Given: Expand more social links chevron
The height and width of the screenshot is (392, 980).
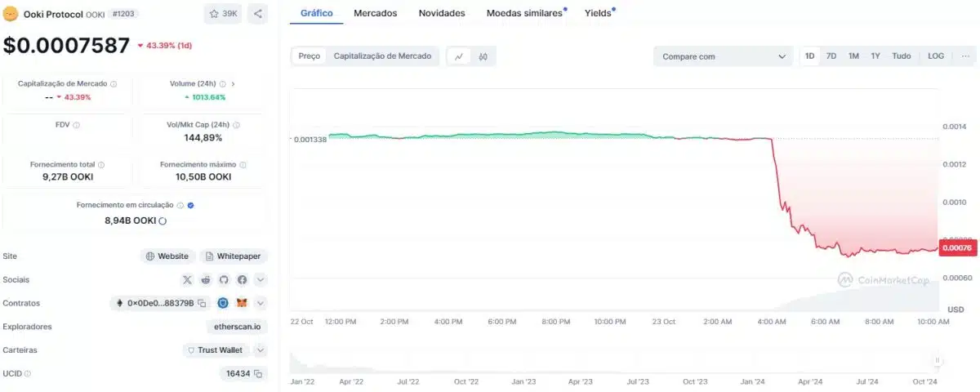Looking at the screenshot, I should [x=261, y=279].
